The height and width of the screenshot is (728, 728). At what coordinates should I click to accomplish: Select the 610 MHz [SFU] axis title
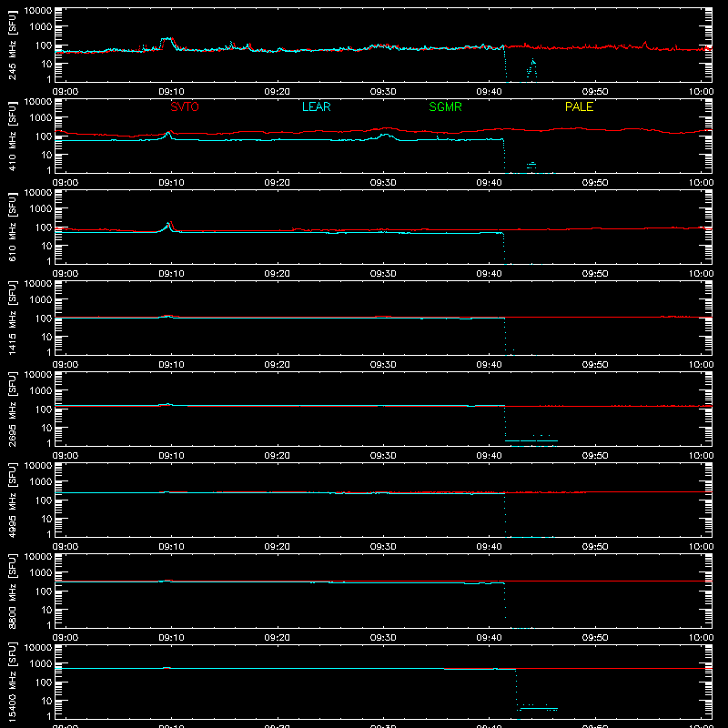click(x=13, y=227)
